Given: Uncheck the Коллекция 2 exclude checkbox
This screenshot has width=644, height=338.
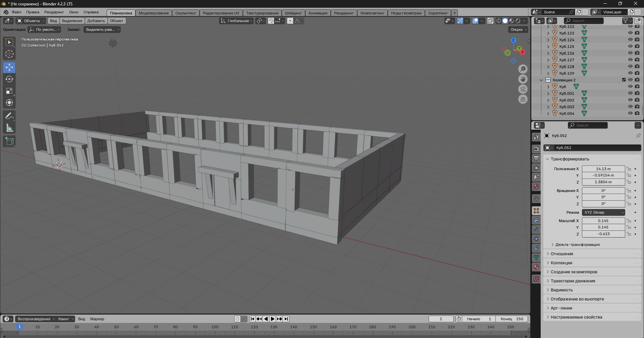Looking at the screenshot, I should click(x=624, y=80).
